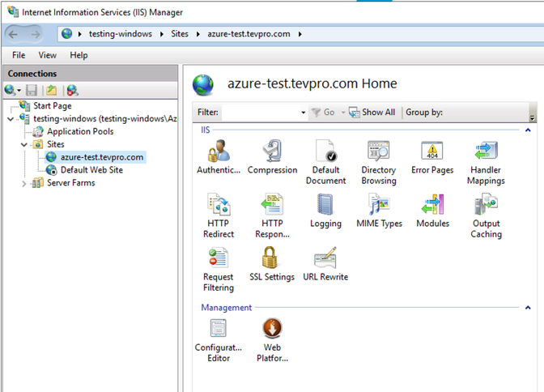The width and height of the screenshot is (544, 392).
Task: Open the Error Pages feature
Action: tap(432, 156)
